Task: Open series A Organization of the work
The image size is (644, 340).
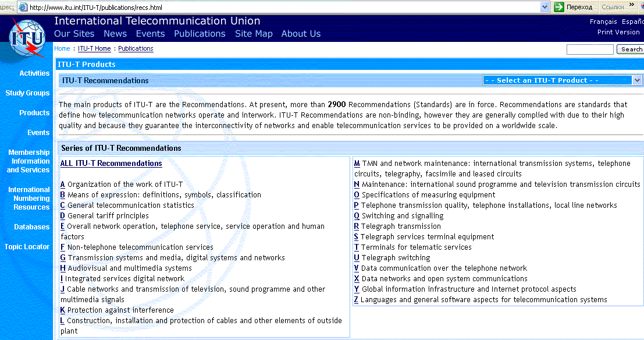Action: pyautogui.click(x=62, y=184)
